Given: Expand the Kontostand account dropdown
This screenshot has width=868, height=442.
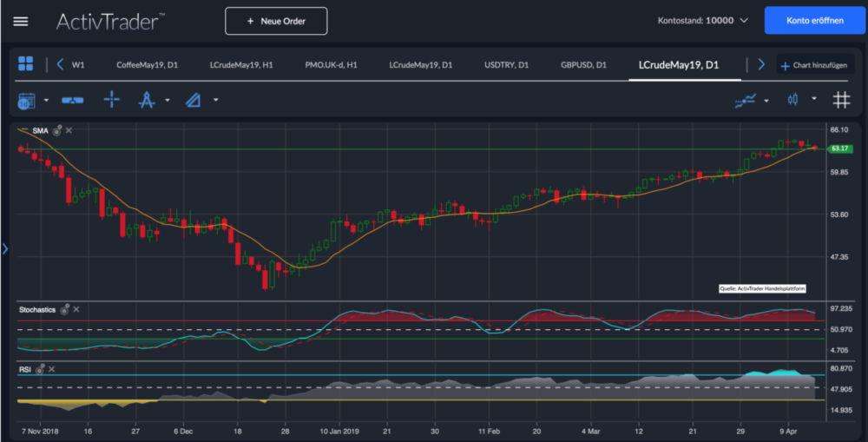Looking at the screenshot, I should click(744, 21).
